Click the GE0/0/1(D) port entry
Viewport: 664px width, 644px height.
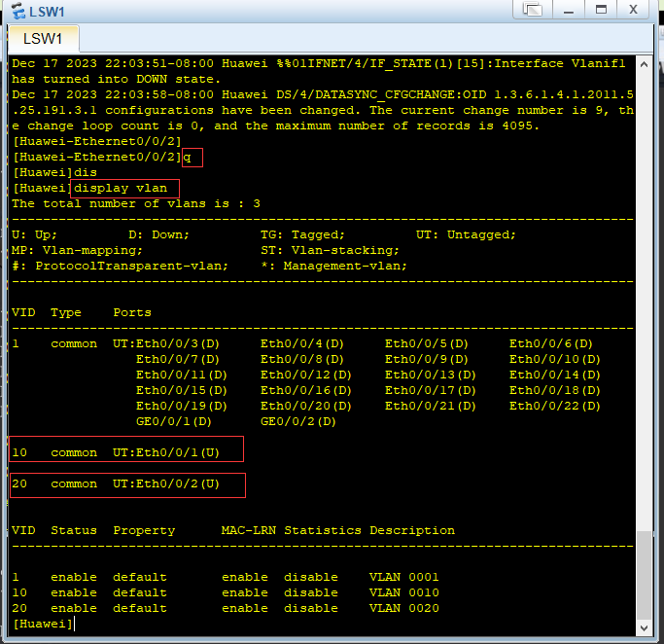(x=174, y=421)
